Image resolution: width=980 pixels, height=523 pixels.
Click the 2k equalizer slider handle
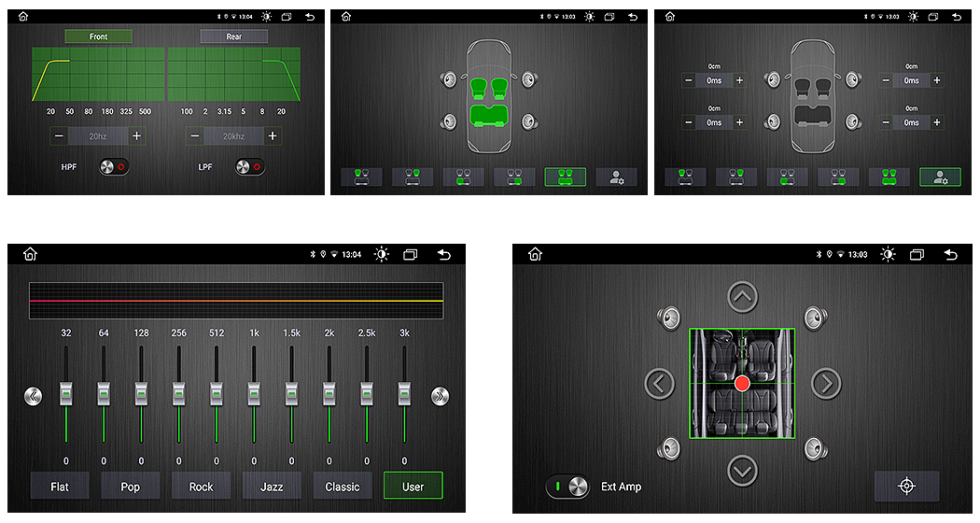click(x=329, y=393)
